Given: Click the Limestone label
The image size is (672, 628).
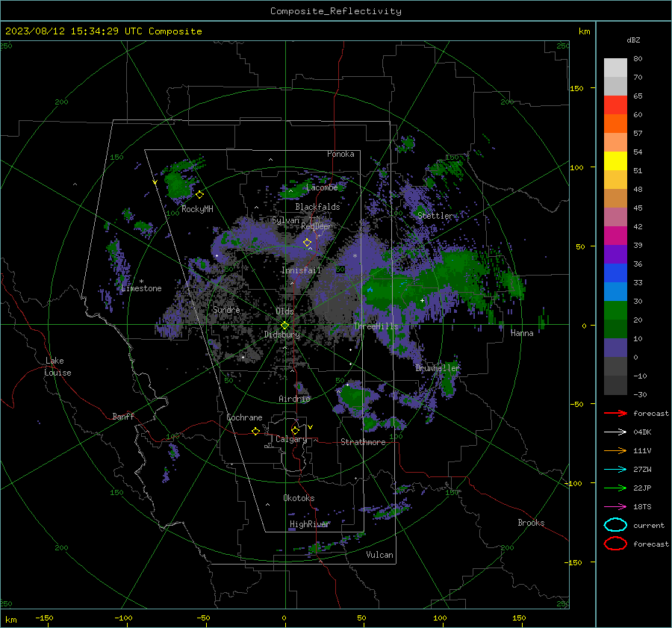Looking at the screenshot, I should pos(141,288).
